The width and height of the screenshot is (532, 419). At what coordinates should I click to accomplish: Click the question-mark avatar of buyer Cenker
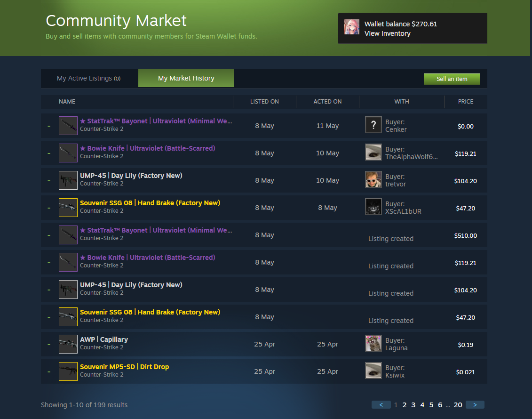[373, 125]
